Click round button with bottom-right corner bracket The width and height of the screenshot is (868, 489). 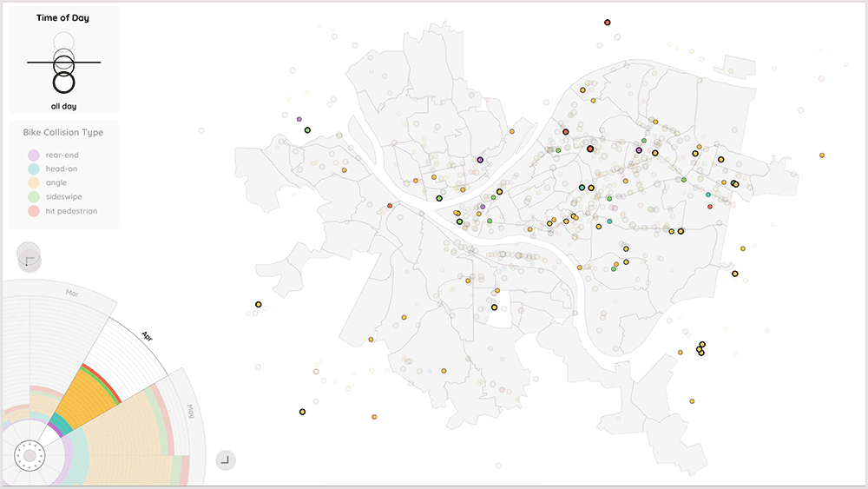[x=226, y=460]
